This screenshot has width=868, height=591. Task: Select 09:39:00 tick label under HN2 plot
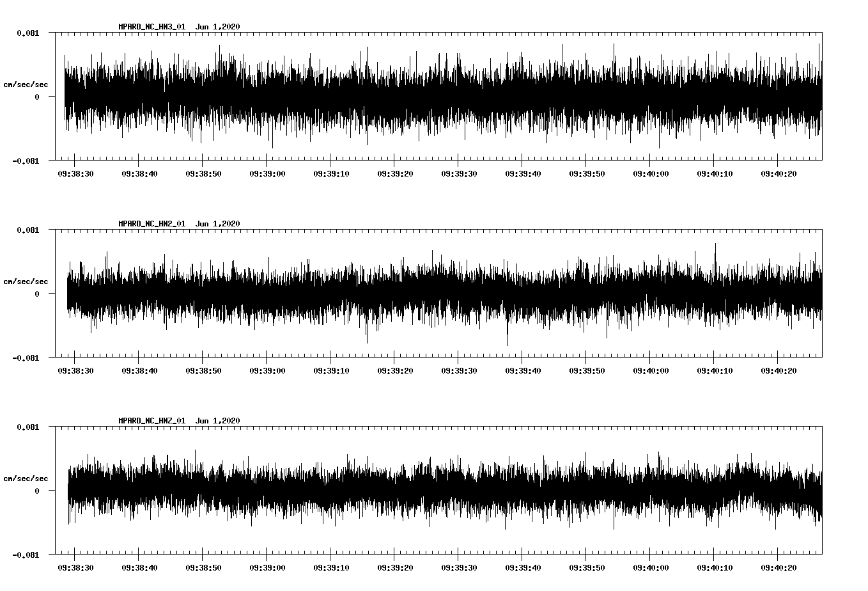(267, 370)
